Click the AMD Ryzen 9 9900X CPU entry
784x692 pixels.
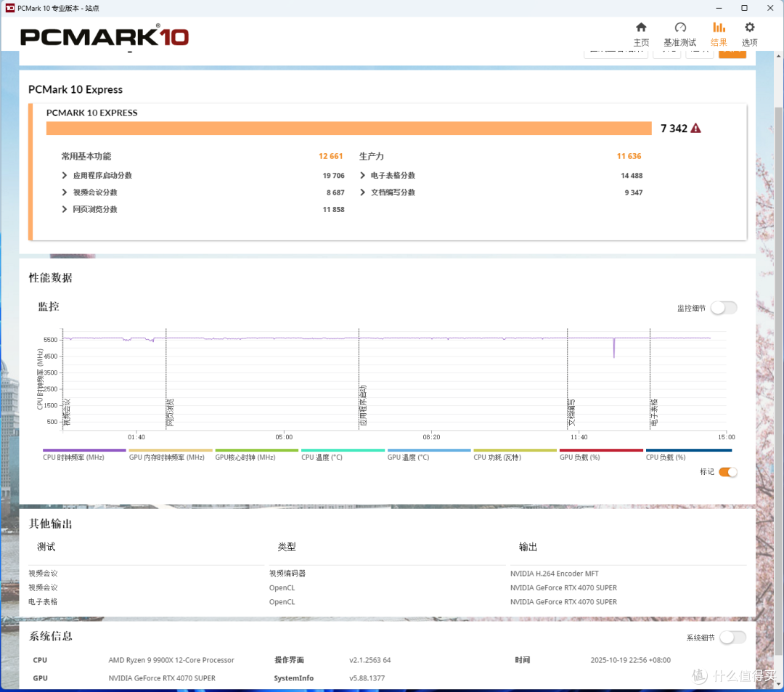coord(171,660)
